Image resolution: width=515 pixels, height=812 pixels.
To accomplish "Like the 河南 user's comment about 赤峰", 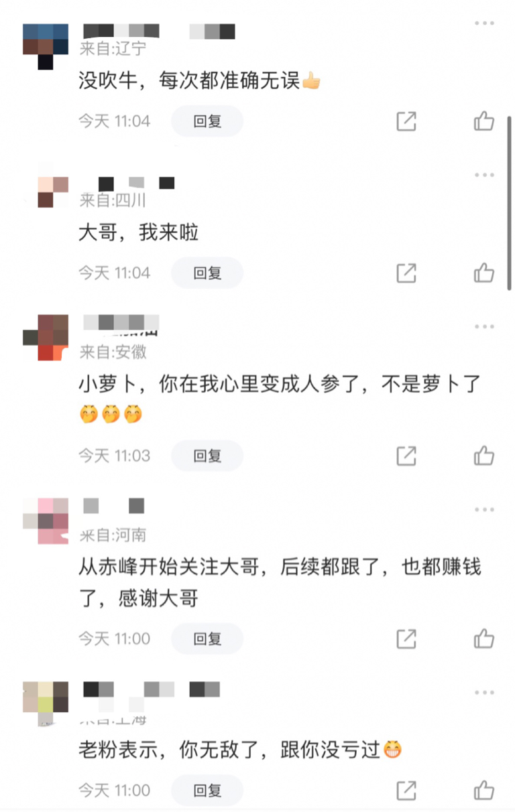I will [x=484, y=638].
